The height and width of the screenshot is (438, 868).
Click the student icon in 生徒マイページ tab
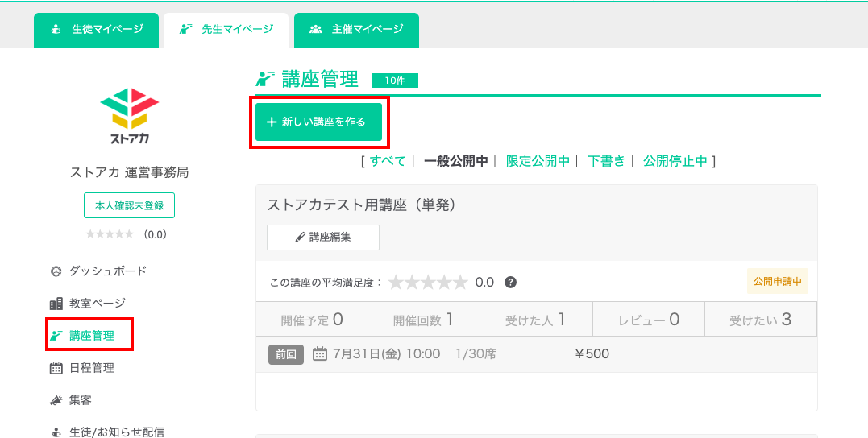pyautogui.click(x=56, y=30)
